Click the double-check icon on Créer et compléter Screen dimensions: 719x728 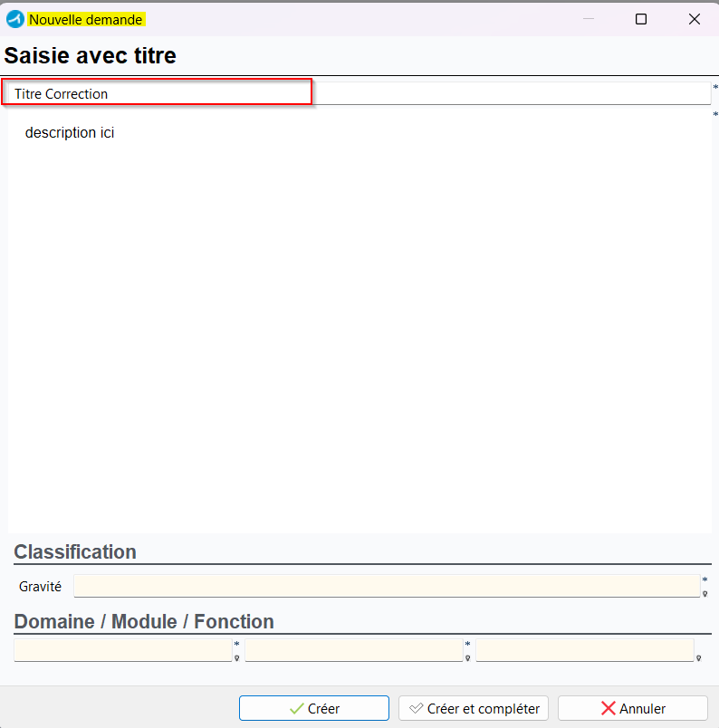[x=417, y=708]
